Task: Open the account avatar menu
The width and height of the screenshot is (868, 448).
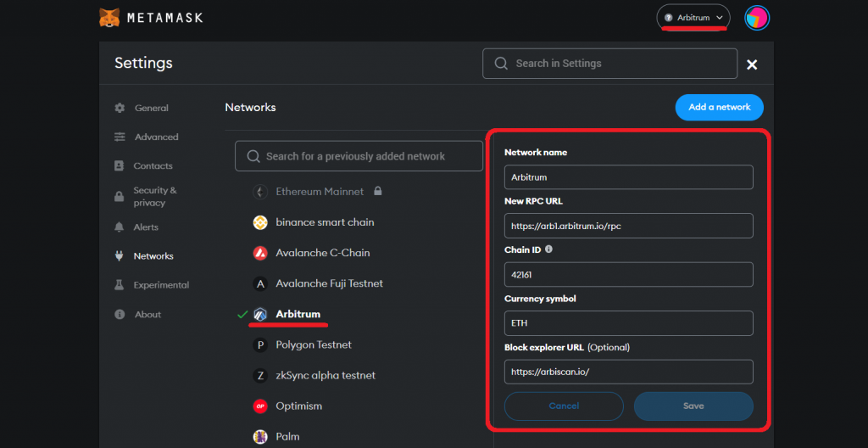Action: pos(757,19)
